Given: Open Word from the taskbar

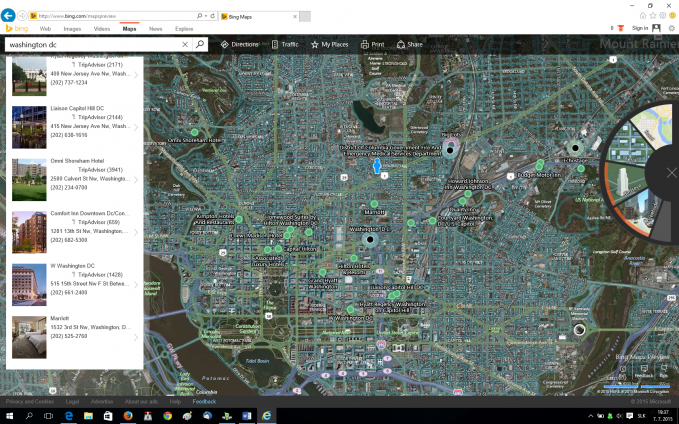Looking at the screenshot, I should point(247,416).
